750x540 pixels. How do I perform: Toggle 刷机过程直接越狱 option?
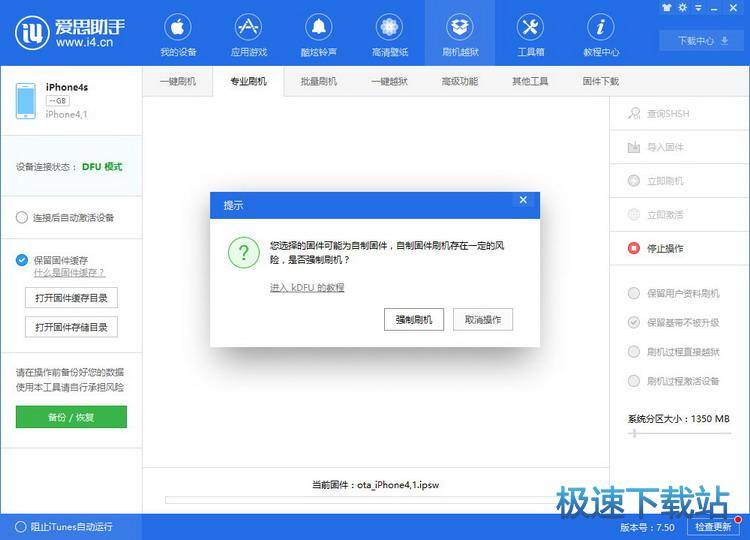tap(634, 352)
